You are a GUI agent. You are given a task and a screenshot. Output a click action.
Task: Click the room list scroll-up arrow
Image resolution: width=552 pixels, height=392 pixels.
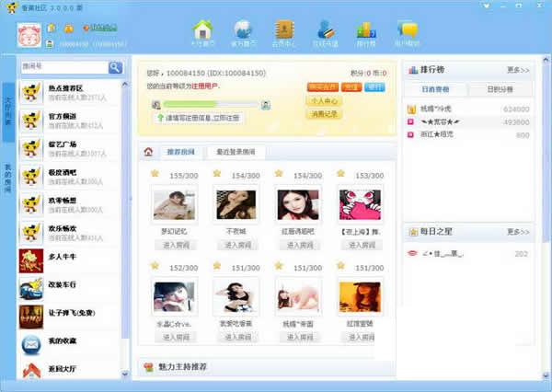[x=124, y=85]
